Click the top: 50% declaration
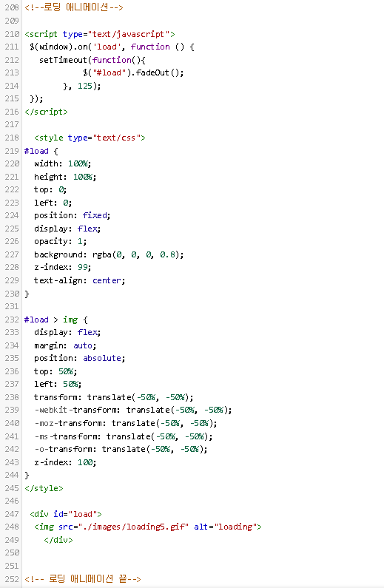The image size is (384, 588). 55,371
